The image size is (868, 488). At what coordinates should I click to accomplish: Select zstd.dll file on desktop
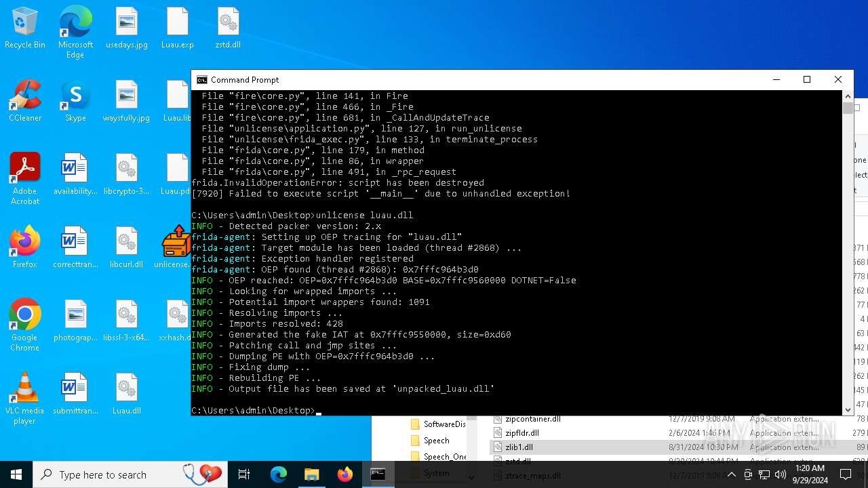tap(228, 28)
